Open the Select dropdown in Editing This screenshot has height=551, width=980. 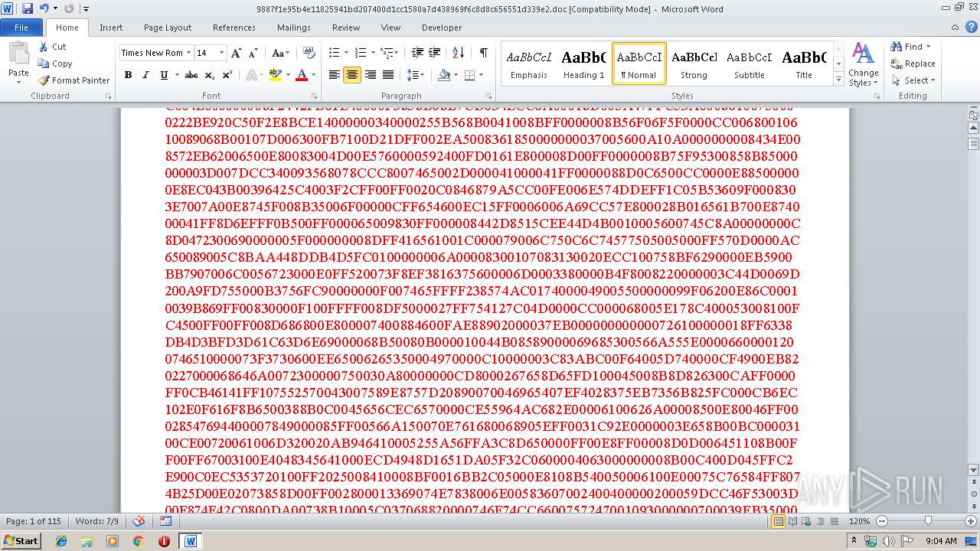coord(913,80)
